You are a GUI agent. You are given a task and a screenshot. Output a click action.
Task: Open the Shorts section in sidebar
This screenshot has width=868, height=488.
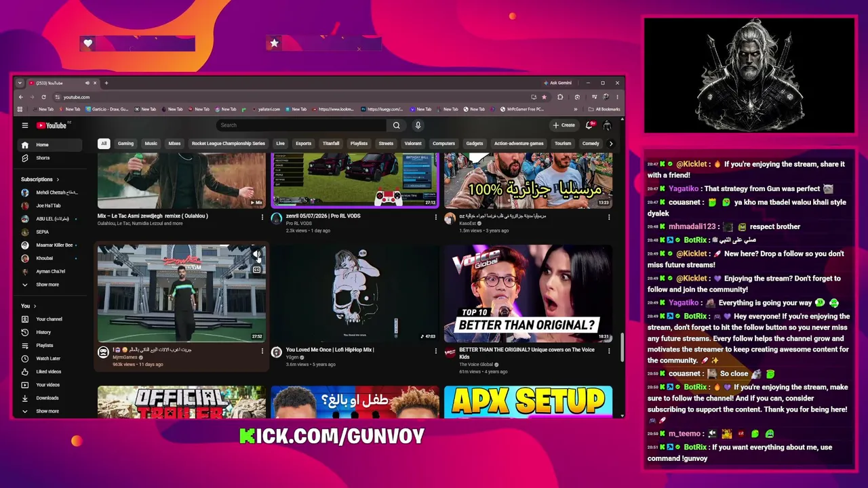pos(50,158)
